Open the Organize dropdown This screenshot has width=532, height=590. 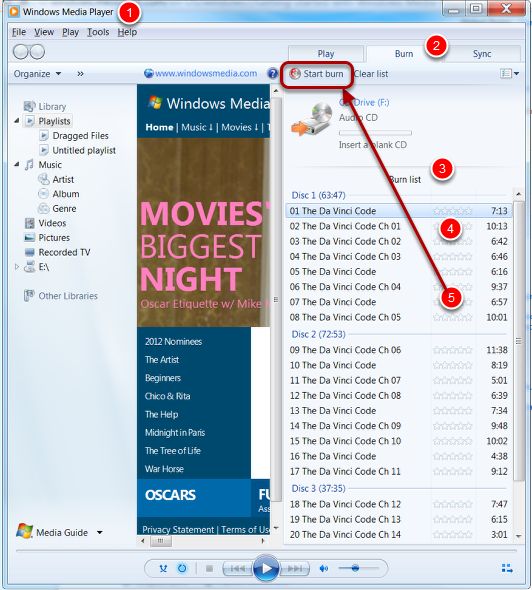tap(37, 74)
